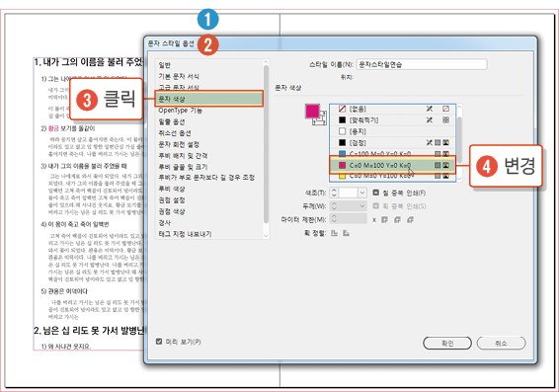
Task: Click the 스타일 이름(N) name field
Action: click(x=422, y=64)
